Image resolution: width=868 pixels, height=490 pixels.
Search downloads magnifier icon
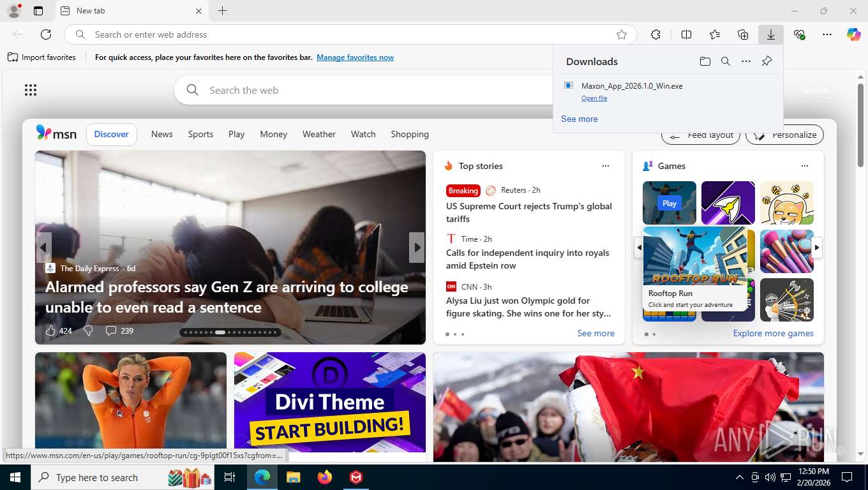tap(726, 61)
